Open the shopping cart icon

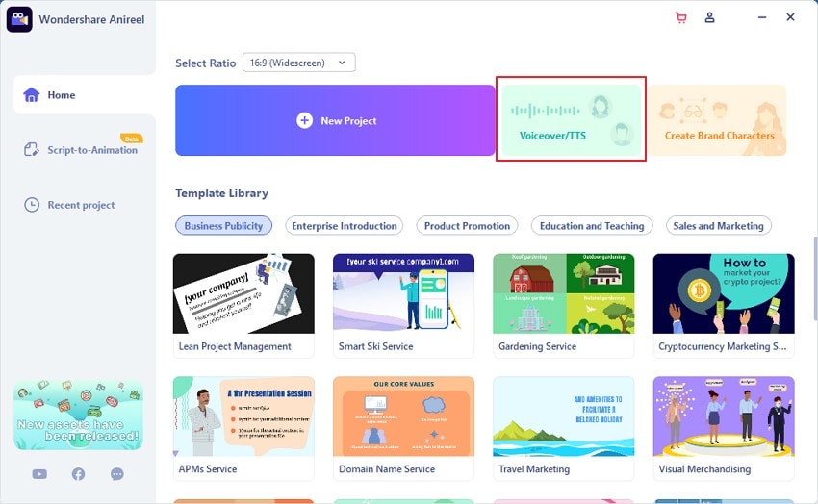(x=680, y=17)
